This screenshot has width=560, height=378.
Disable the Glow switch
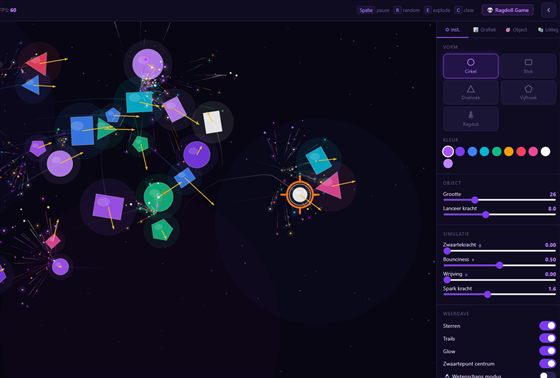[548, 351]
